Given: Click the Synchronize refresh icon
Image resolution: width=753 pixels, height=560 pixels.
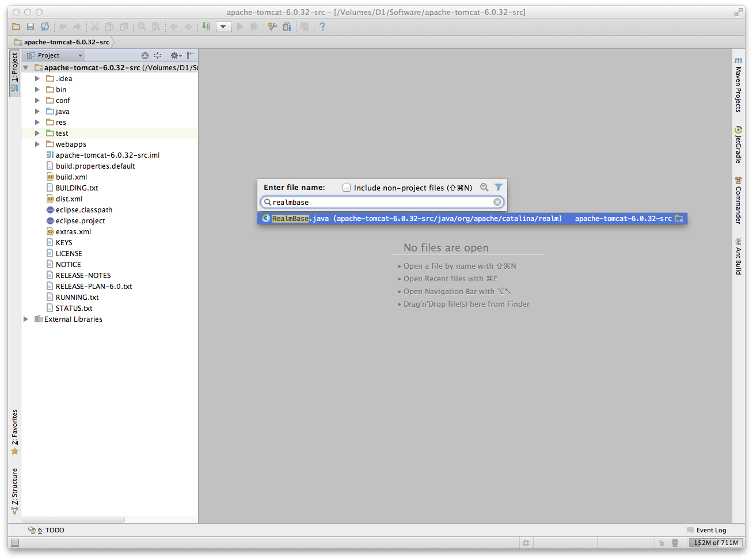Looking at the screenshot, I should pyautogui.click(x=45, y=26).
